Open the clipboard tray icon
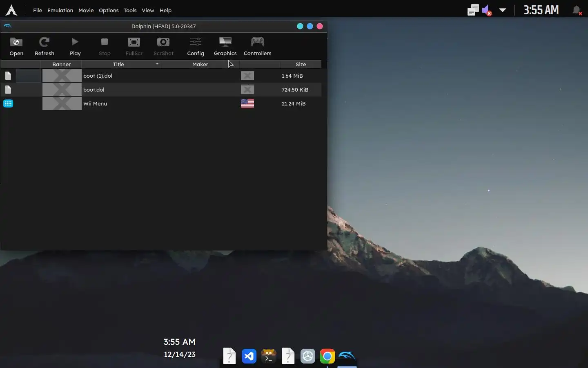Screen dimensions: 588x368 (x=473, y=10)
